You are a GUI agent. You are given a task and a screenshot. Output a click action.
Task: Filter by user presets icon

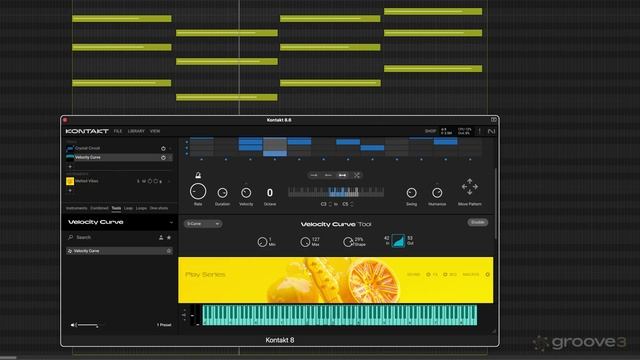click(x=161, y=237)
